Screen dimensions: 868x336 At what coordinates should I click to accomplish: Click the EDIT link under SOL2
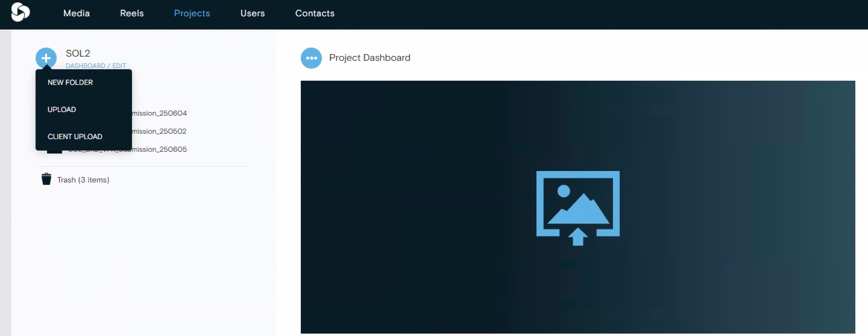click(x=119, y=66)
